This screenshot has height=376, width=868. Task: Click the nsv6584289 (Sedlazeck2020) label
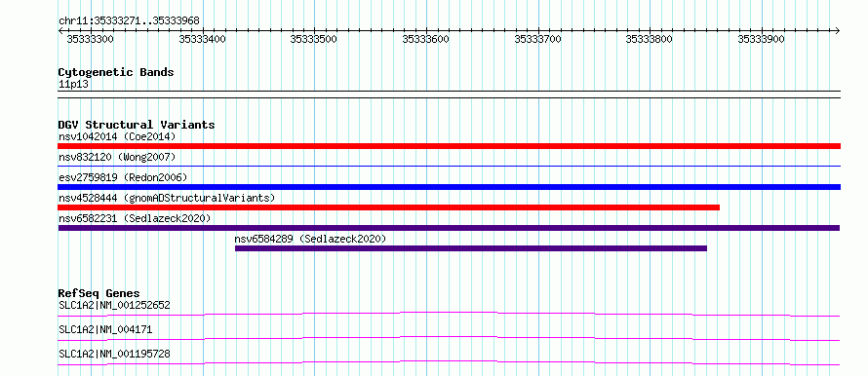click(310, 239)
